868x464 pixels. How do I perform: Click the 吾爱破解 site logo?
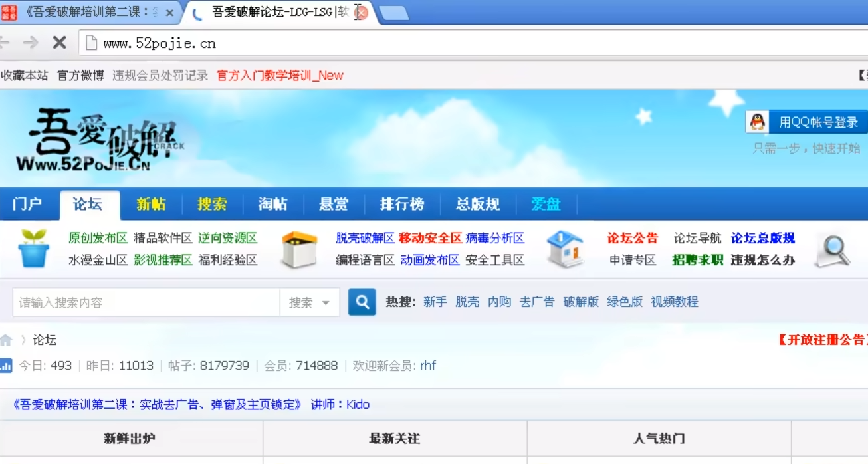(x=100, y=140)
